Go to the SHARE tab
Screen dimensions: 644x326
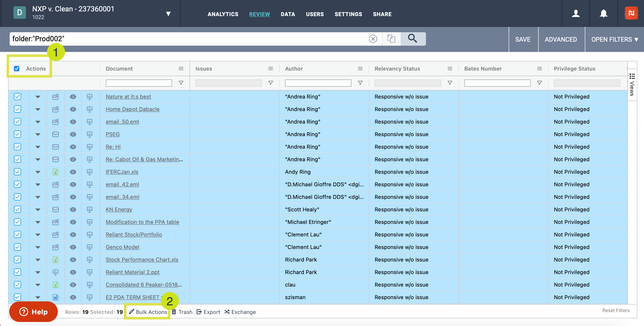382,14
